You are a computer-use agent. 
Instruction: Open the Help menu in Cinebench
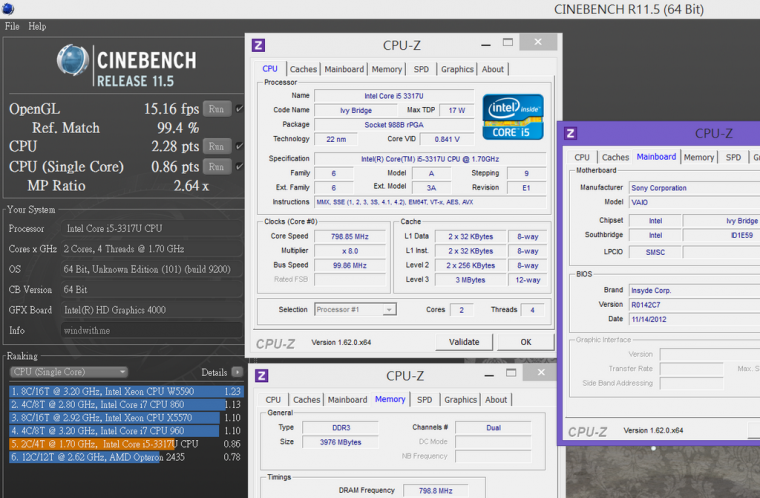tap(37, 26)
